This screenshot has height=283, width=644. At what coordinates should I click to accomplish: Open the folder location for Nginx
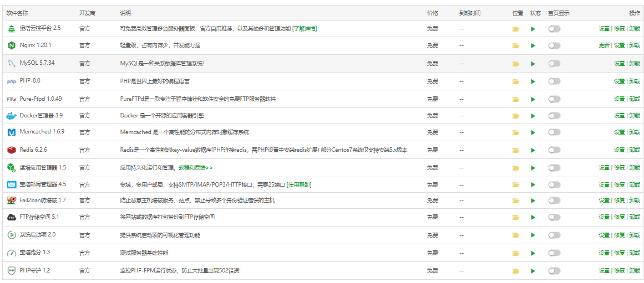point(516,45)
